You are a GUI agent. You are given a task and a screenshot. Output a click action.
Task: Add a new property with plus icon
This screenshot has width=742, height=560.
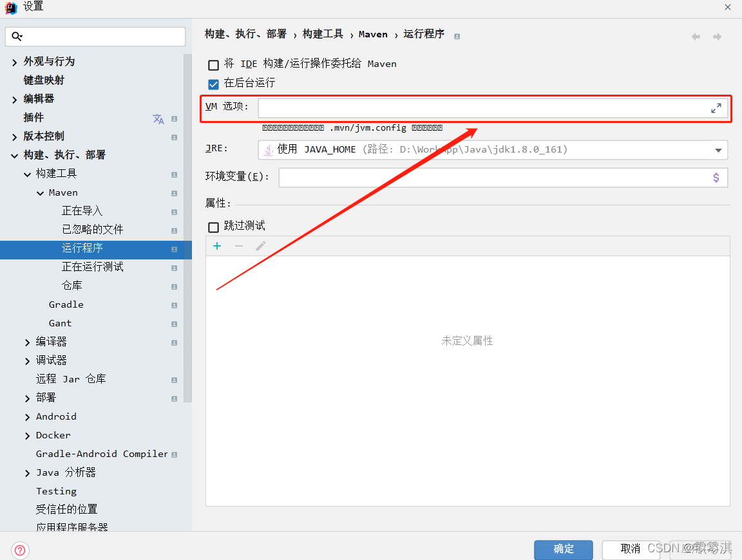tap(217, 246)
